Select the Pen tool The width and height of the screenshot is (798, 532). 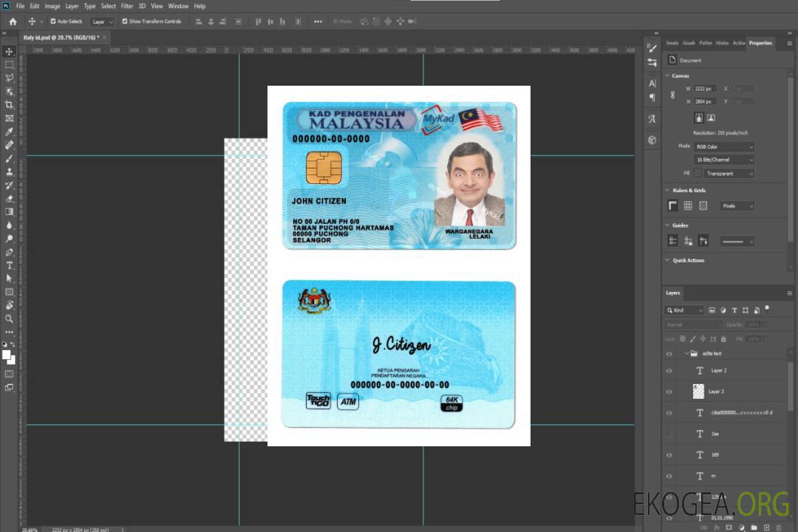tap(9, 252)
